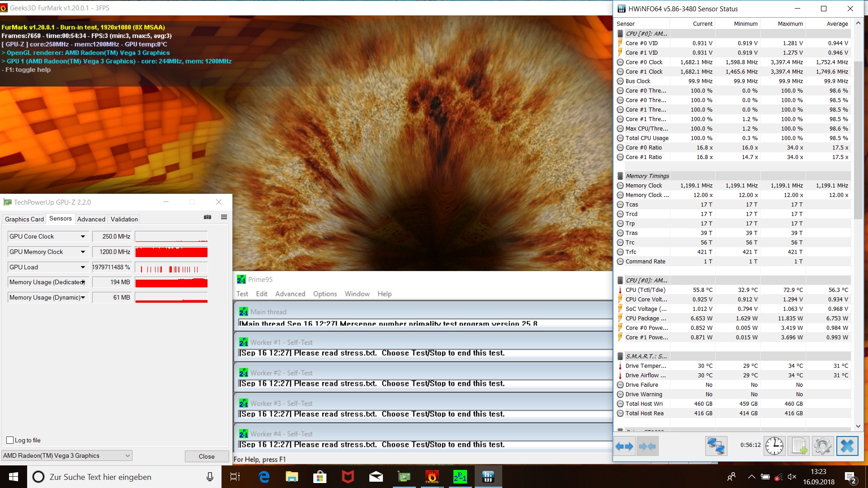868x488 pixels.
Task: Switch to the Advanced tab in GPU-Z
Action: tap(91, 219)
